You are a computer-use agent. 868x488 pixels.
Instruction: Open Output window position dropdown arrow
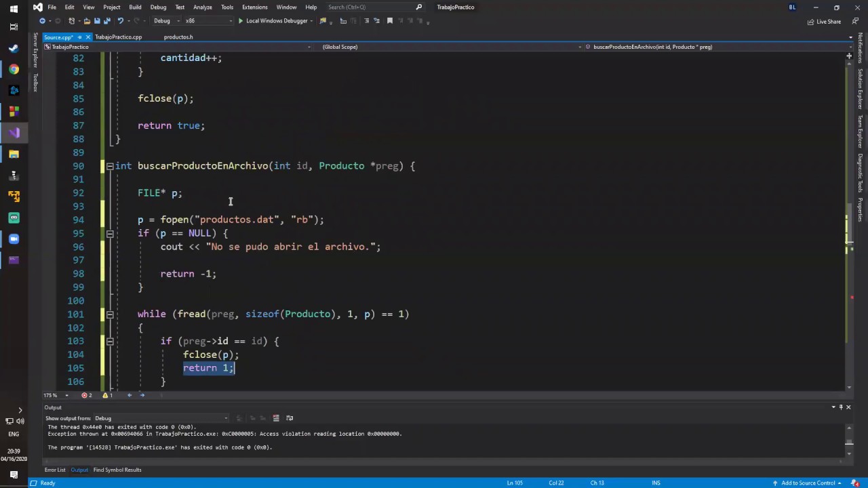click(x=833, y=407)
